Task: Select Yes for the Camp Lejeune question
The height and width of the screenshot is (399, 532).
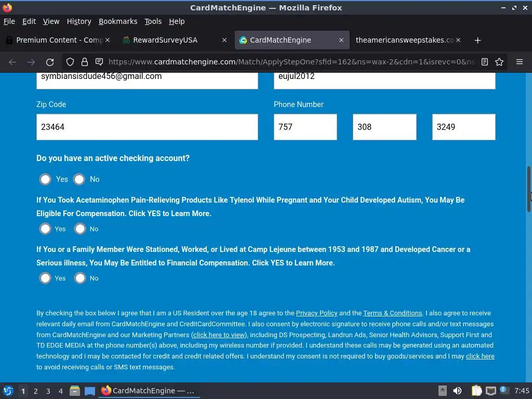Action: (45, 278)
